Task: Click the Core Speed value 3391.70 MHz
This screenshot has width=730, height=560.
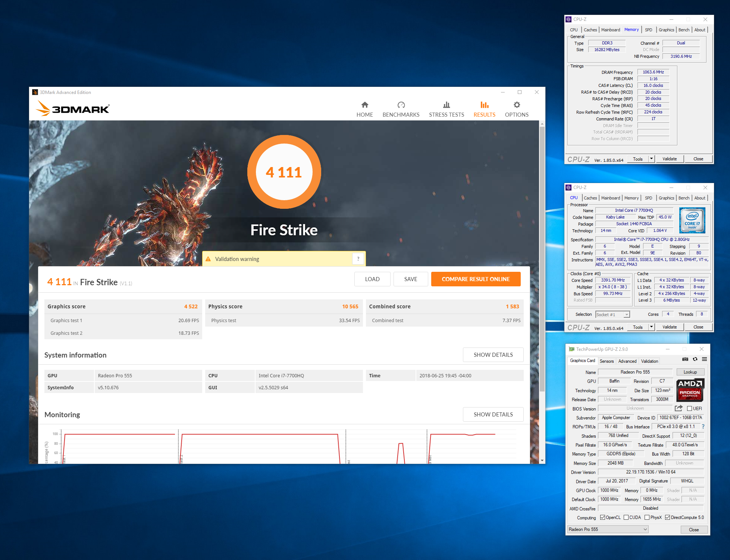Action: (613, 280)
